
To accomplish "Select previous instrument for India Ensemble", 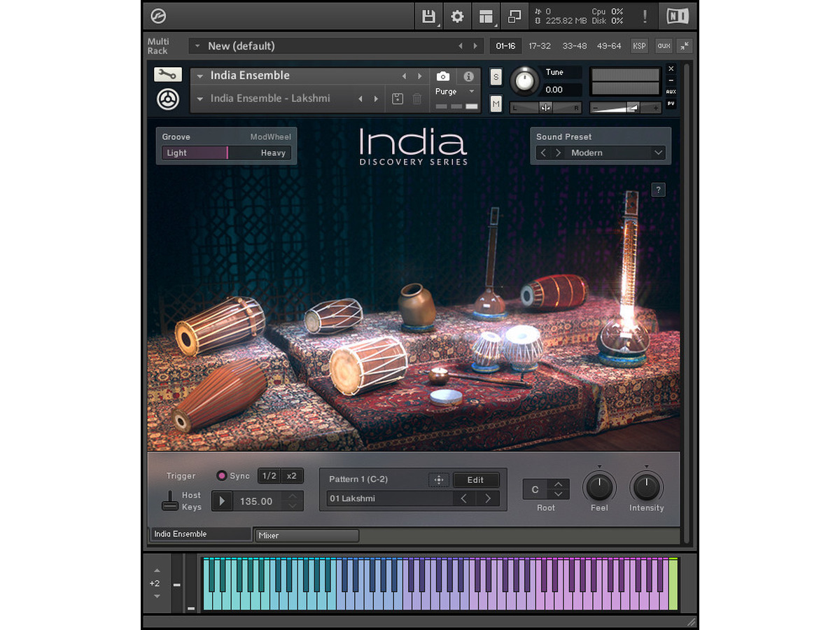I will 404,76.
